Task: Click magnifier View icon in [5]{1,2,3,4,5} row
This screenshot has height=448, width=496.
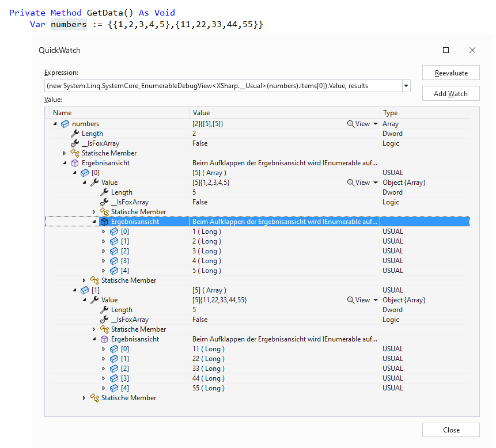Action: coord(350,183)
